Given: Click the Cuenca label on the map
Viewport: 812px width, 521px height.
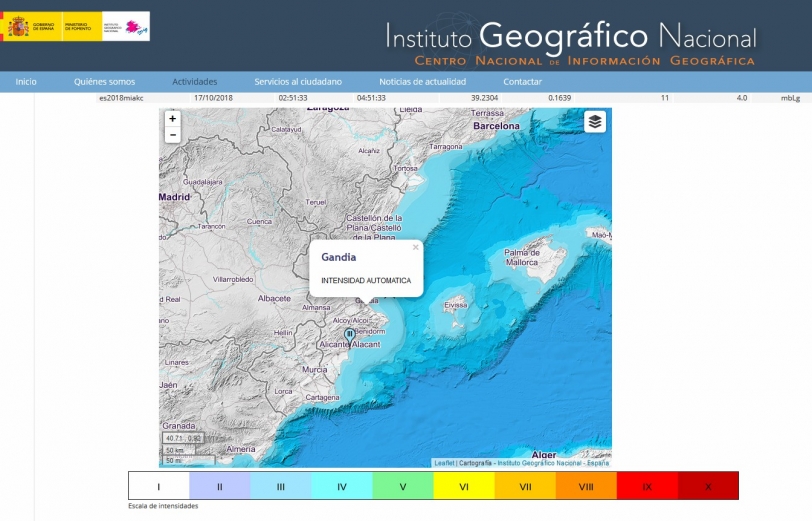Looking at the screenshot, I should [259, 222].
